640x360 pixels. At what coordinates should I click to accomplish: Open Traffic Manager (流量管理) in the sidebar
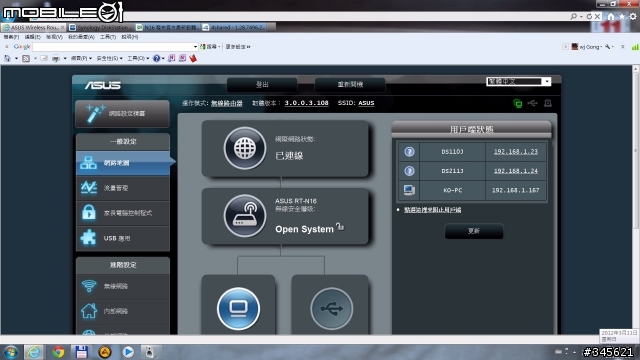[x=122, y=188]
